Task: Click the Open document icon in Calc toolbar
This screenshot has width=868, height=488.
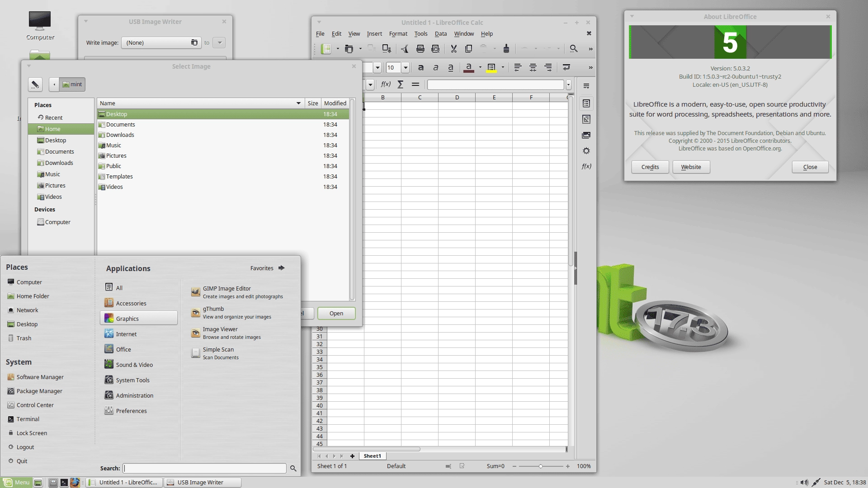Action: pyautogui.click(x=349, y=49)
